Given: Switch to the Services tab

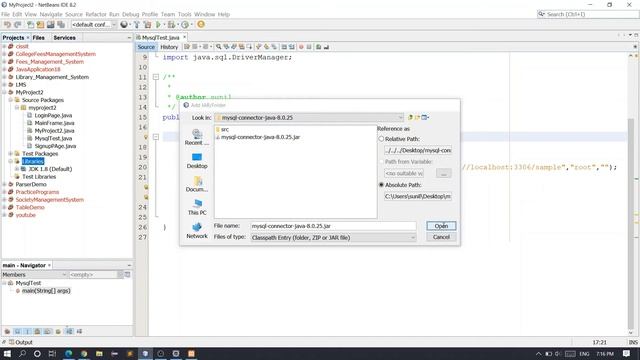Looking at the screenshot, I should pyautogui.click(x=64, y=38).
